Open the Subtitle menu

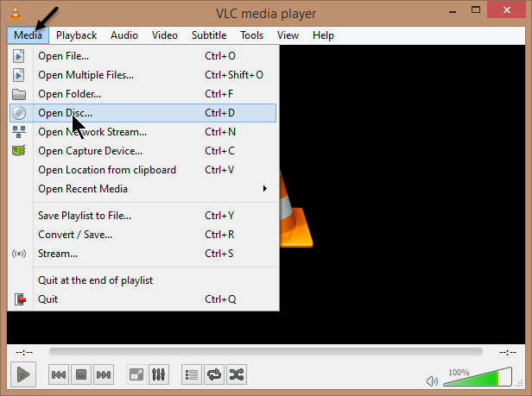click(209, 35)
